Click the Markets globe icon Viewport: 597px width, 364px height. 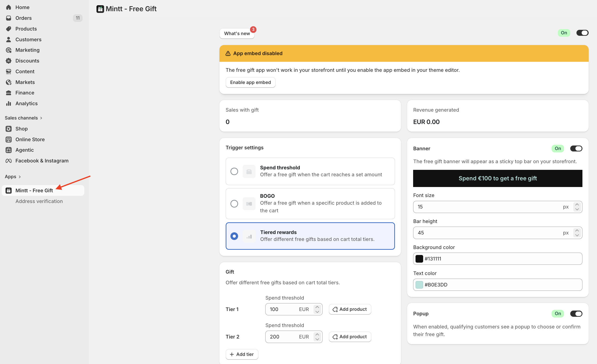pyautogui.click(x=9, y=82)
